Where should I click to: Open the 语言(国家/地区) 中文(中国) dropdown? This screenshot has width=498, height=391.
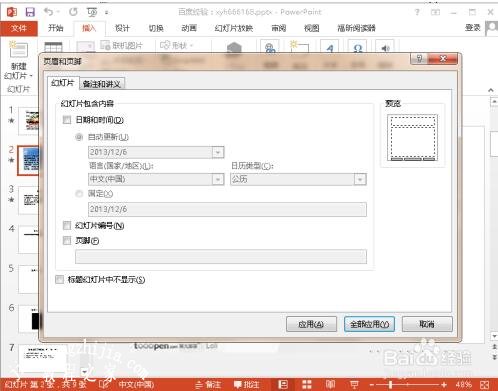pos(218,179)
